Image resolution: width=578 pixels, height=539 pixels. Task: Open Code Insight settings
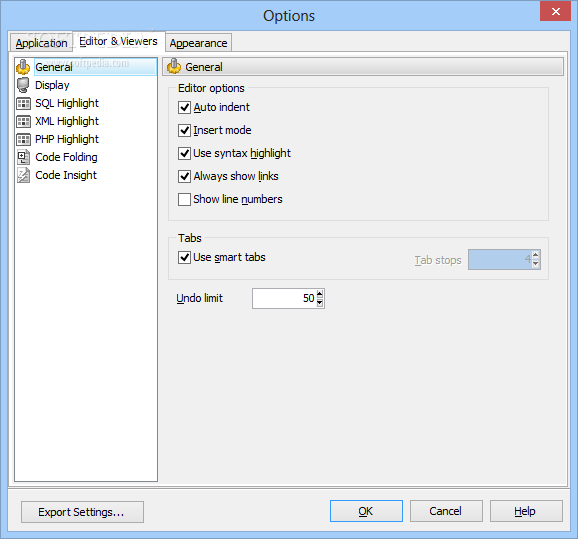pyautogui.click(x=66, y=175)
